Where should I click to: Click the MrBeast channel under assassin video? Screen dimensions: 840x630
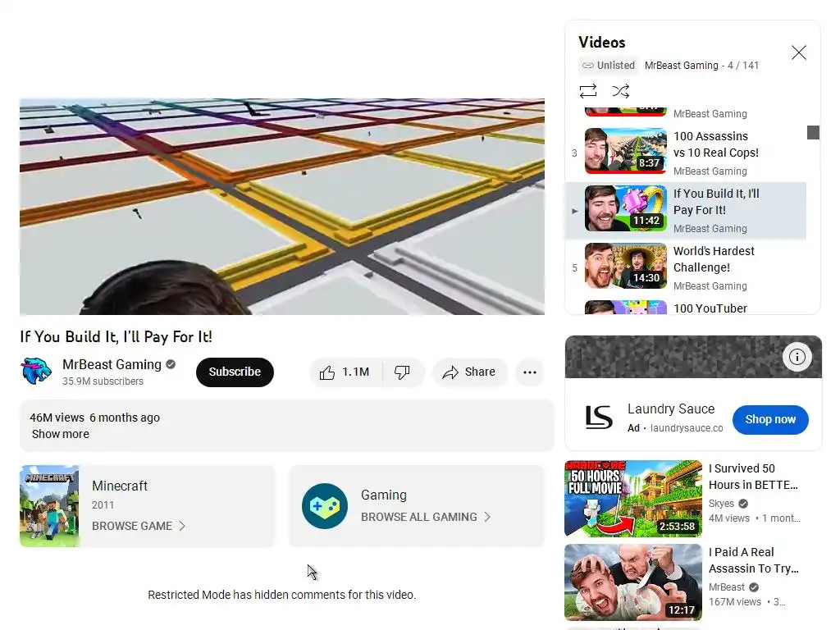tap(727, 587)
